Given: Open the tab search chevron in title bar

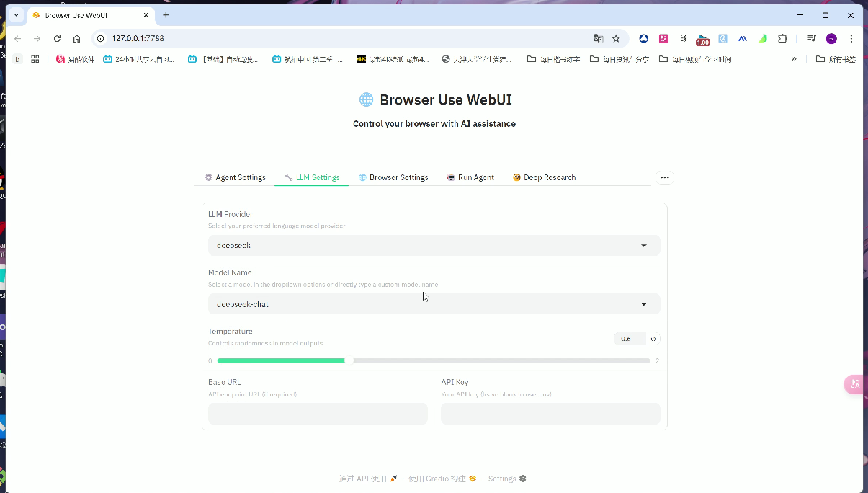Looking at the screenshot, I should (x=16, y=14).
